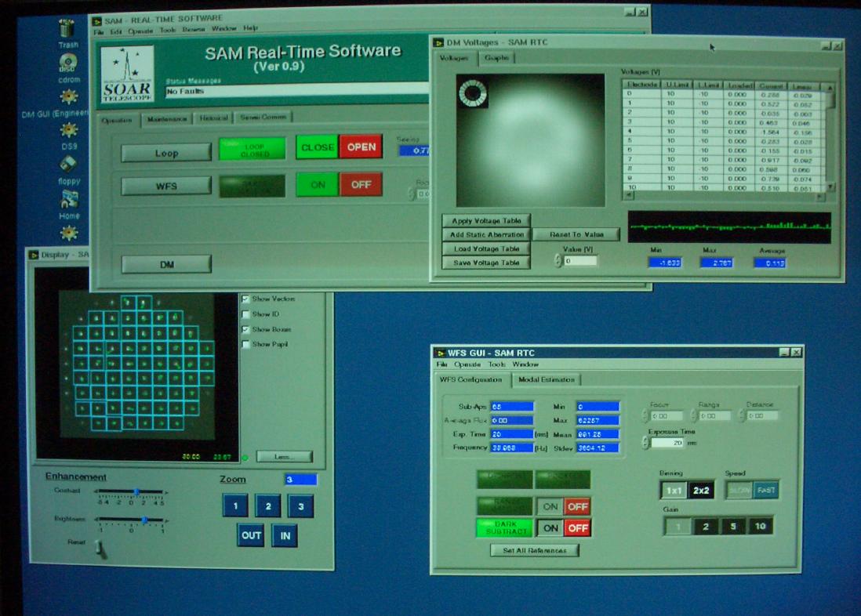Set Speed to SLOW
The height and width of the screenshot is (616, 861).
(739, 490)
